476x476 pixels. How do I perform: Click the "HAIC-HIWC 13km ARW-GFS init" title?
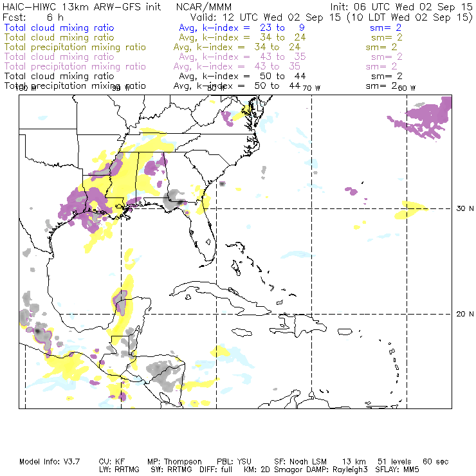[x=81, y=7]
